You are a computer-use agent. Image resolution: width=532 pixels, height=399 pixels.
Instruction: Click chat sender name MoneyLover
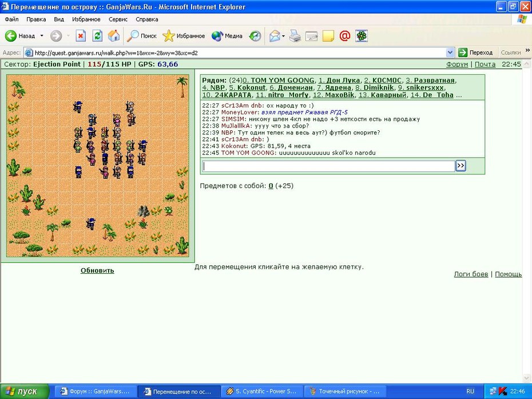[x=240, y=112]
